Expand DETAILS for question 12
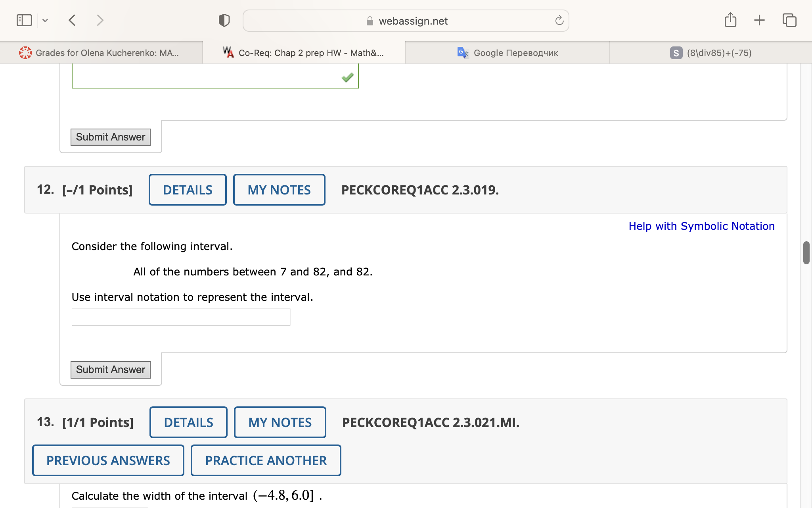Screen dimensions: 812x508 (188, 190)
